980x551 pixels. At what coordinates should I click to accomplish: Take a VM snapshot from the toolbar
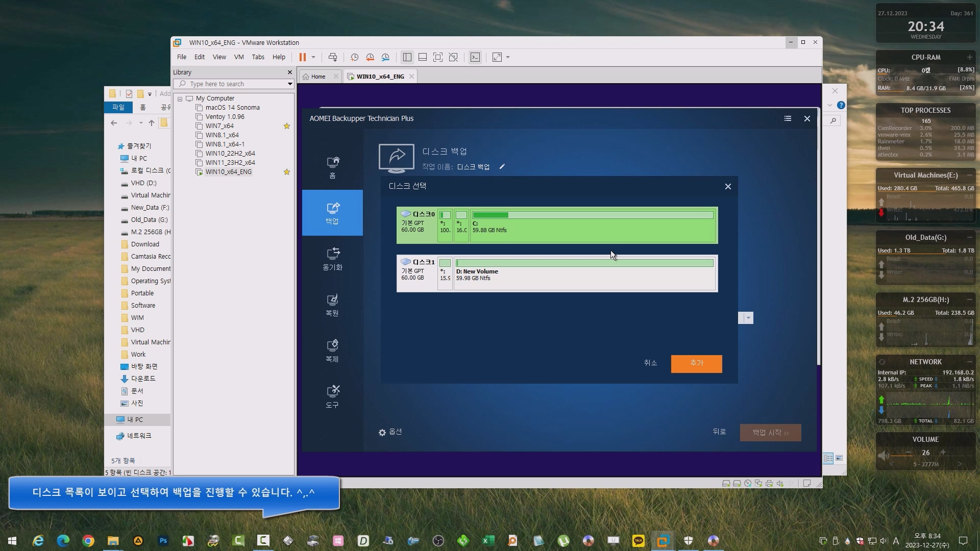(354, 57)
